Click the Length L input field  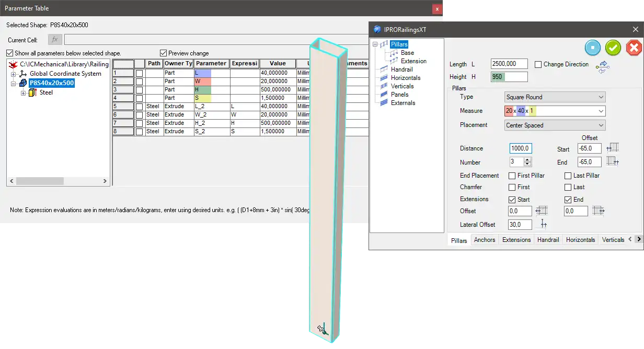pyautogui.click(x=509, y=64)
